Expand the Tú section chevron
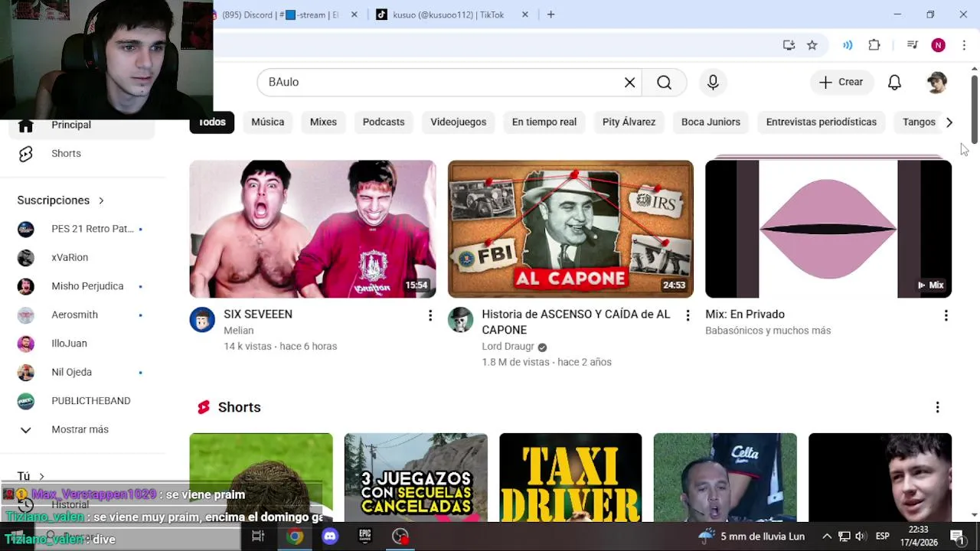 41,476
